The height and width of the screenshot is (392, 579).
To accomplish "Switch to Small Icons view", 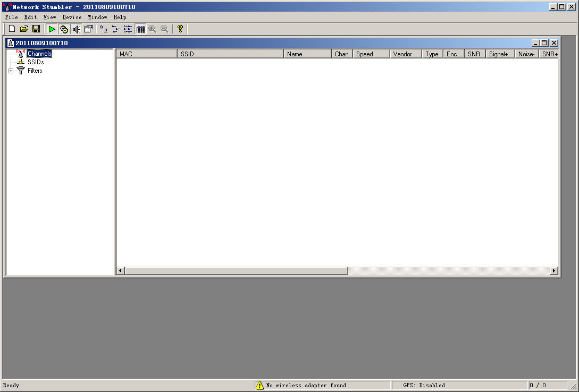I will click(x=116, y=29).
